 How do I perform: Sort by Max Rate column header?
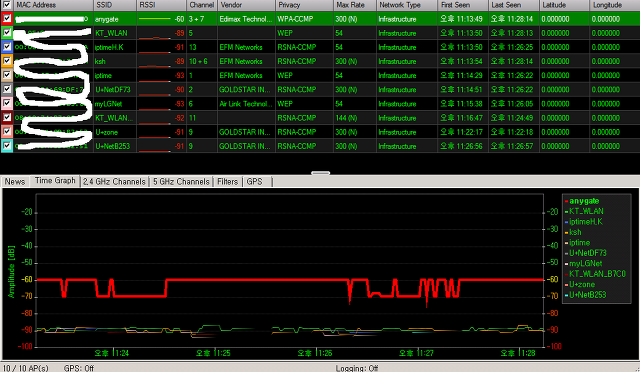[355, 5]
